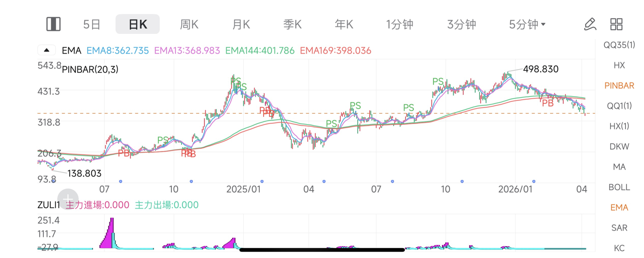The width and height of the screenshot is (644, 258).
Task: Switch to the 5日 chart tab
Action: [x=91, y=24]
